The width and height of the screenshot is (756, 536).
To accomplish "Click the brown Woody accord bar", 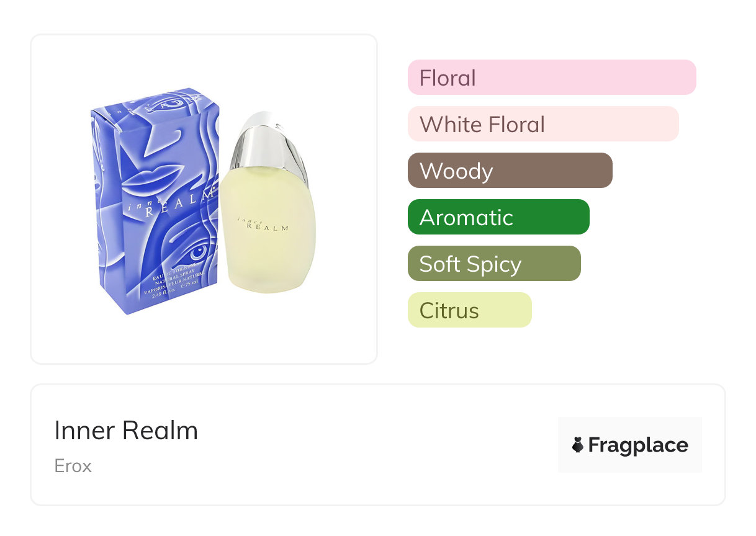I will click(x=510, y=171).
